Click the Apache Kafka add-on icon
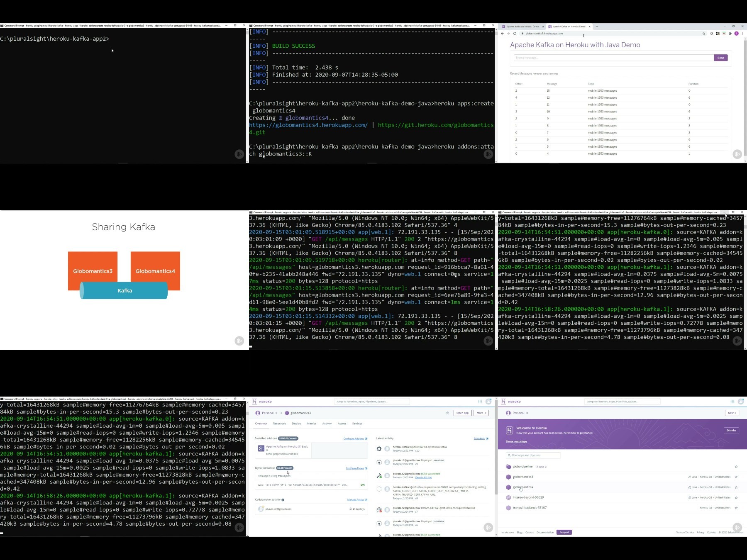This screenshot has height=560, width=747. (261, 448)
